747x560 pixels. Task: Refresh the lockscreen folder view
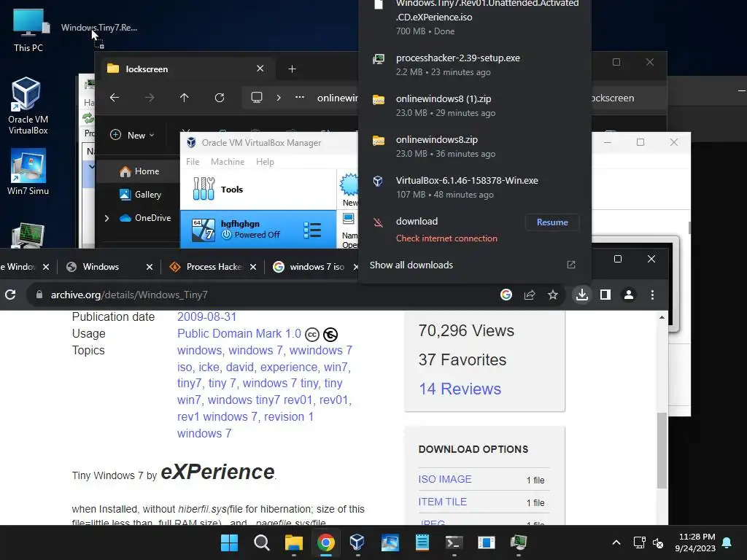tap(219, 98)
